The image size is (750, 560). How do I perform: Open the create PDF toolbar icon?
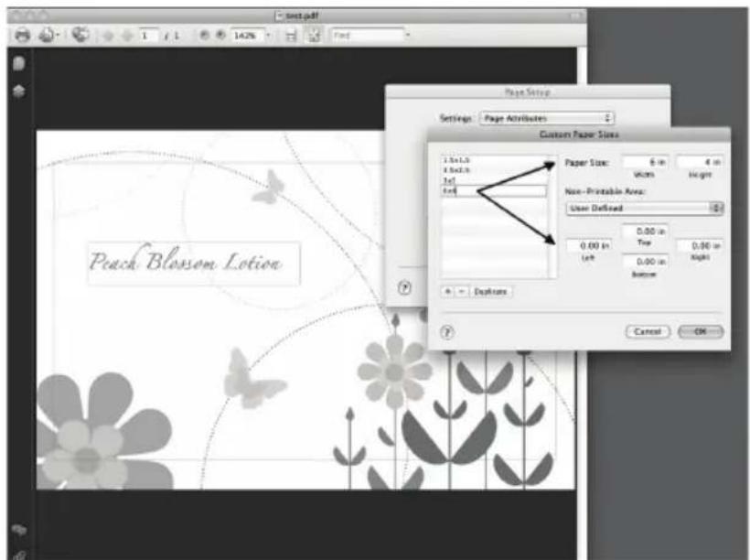point(47,35)
